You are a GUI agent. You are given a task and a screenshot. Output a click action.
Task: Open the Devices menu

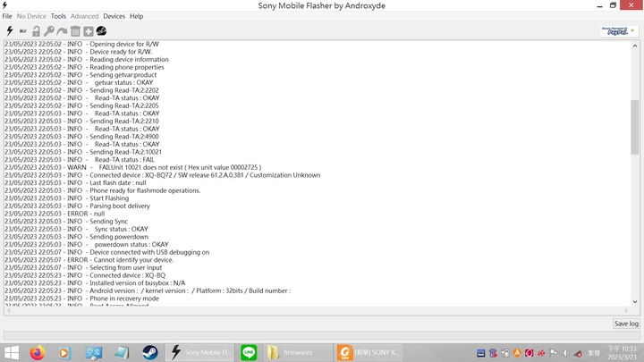[x=114, y=16]
